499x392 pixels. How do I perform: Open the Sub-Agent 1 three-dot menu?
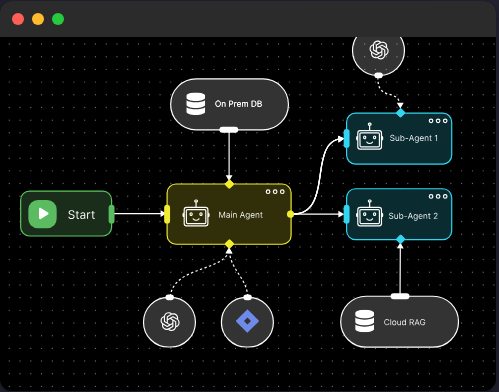click(x=438, y=121)
